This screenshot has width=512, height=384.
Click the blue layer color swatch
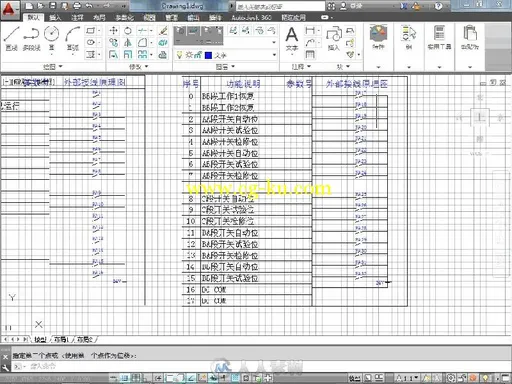pos(208,55)
